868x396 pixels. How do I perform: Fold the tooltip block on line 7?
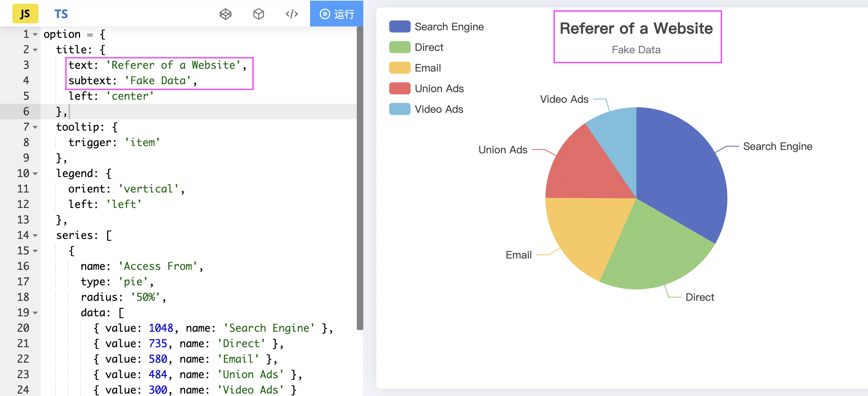pyautogui.click(x=35, y=127)
